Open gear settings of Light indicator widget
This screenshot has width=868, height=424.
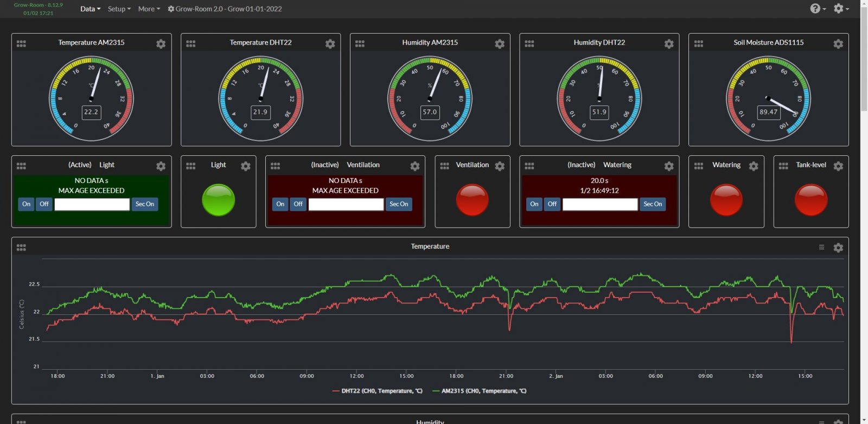pyautogui.click(x=245, y=166)
